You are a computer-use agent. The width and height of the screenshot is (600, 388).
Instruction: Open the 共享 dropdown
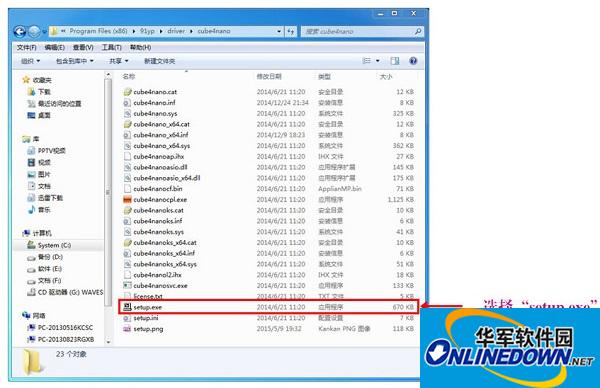pos(119,61)
